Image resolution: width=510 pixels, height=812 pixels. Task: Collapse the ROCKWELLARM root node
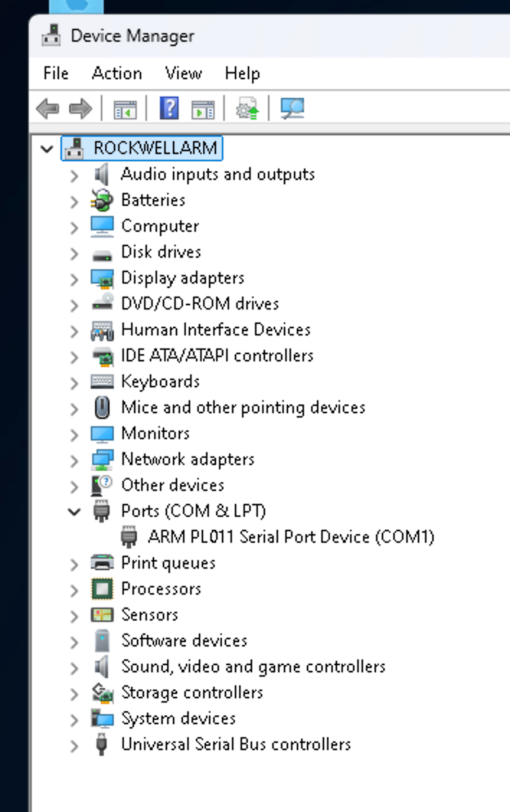(x=47, y=149)
